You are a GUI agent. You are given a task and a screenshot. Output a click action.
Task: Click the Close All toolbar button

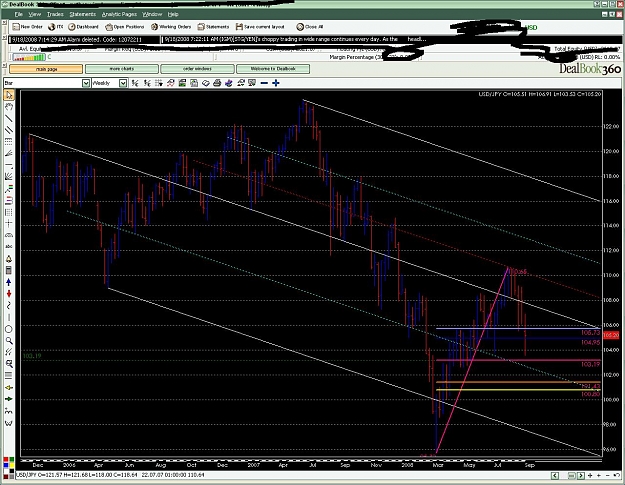coord(310,27)
